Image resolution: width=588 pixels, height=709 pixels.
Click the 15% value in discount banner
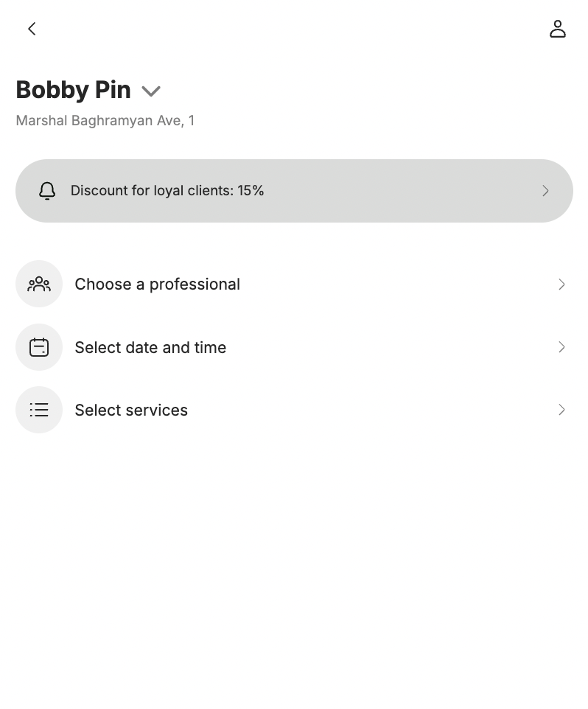tap(251, 191)
